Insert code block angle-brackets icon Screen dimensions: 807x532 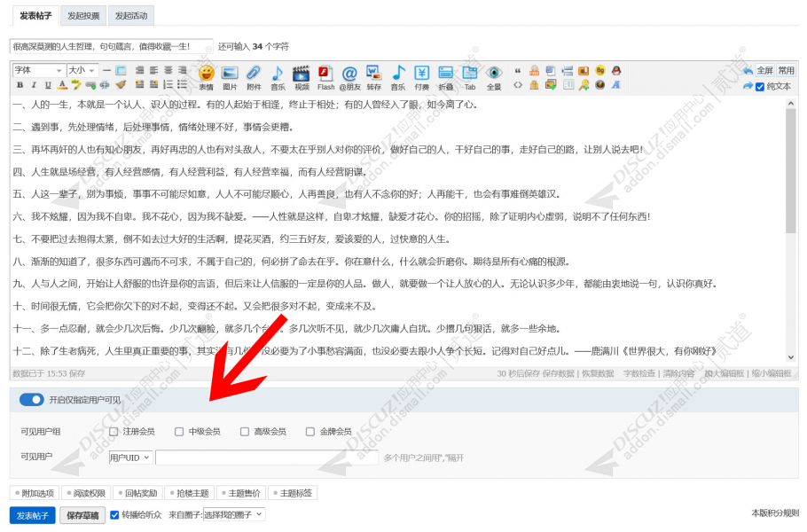[518, 85]
